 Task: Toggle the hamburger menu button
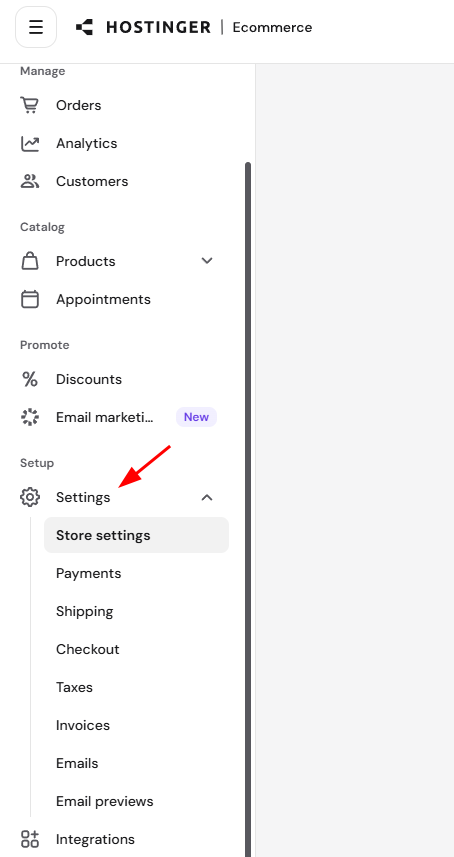click(x=36, y=27)
